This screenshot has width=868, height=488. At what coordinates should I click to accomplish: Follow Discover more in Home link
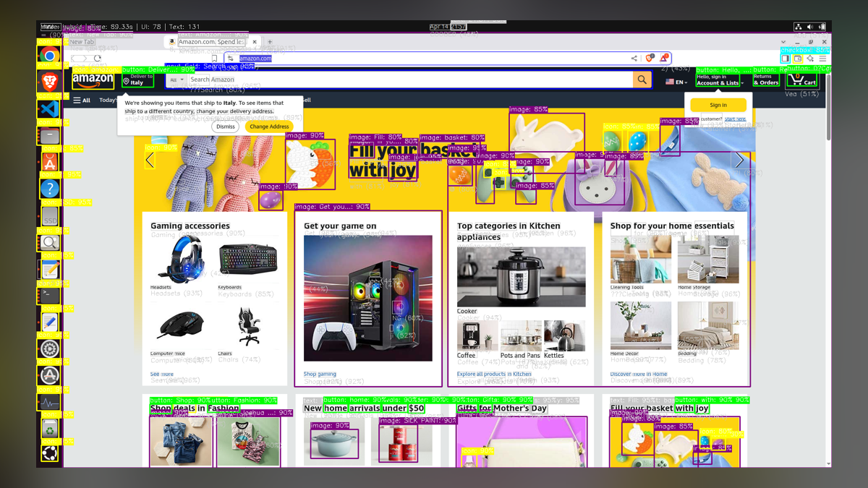tap(639, 374)
